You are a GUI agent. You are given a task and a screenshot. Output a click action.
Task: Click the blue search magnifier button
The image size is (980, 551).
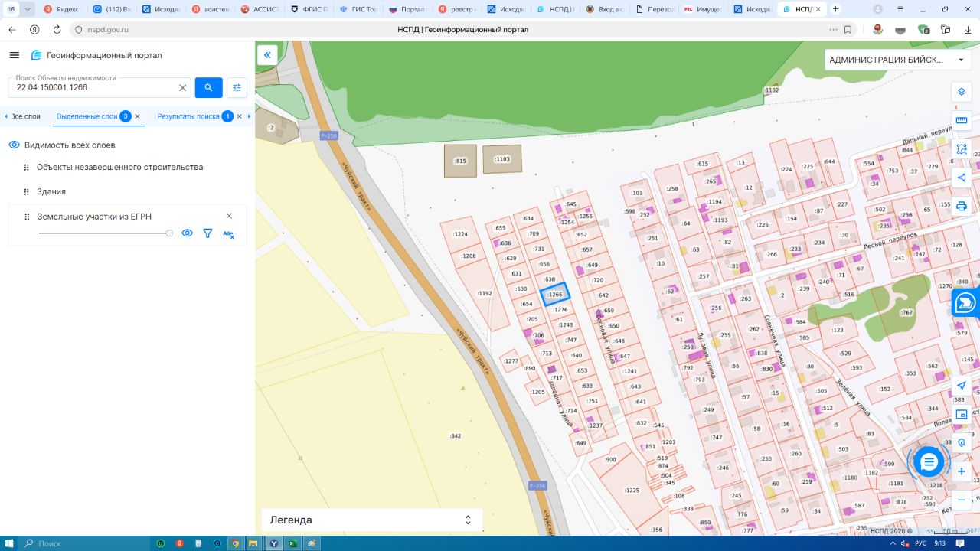(x=208, y=88)
